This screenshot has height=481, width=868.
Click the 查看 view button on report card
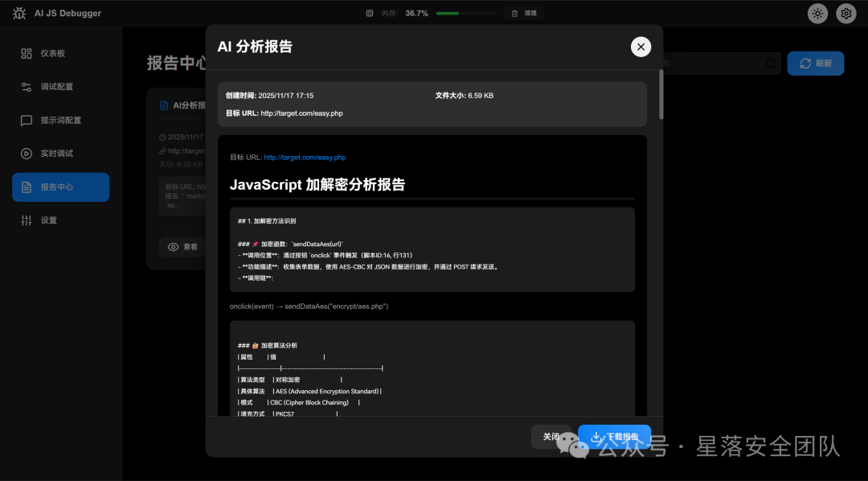[182, 247]
